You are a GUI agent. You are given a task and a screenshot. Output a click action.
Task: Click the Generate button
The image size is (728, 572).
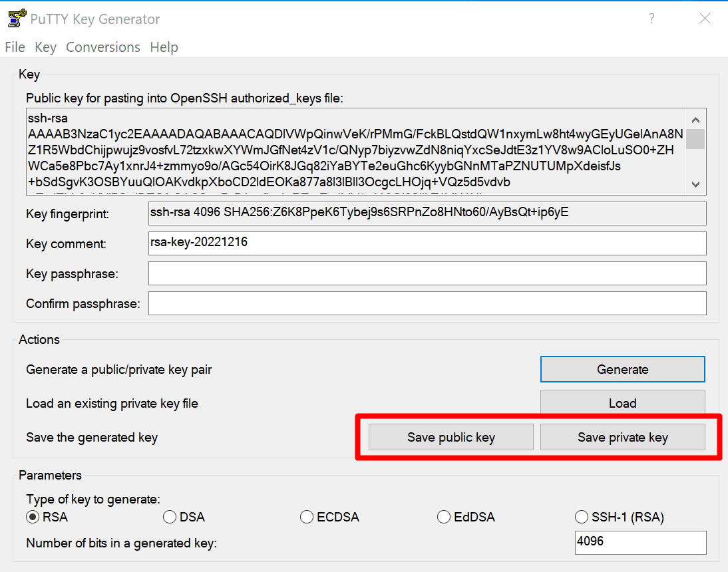622,369
